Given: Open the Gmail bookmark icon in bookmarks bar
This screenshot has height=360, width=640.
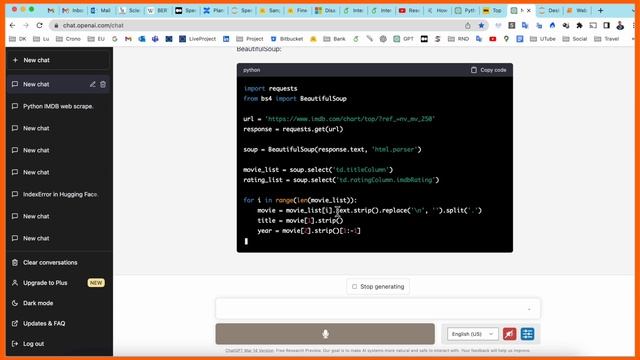Looking at the screenshot, I should (128, 39).
